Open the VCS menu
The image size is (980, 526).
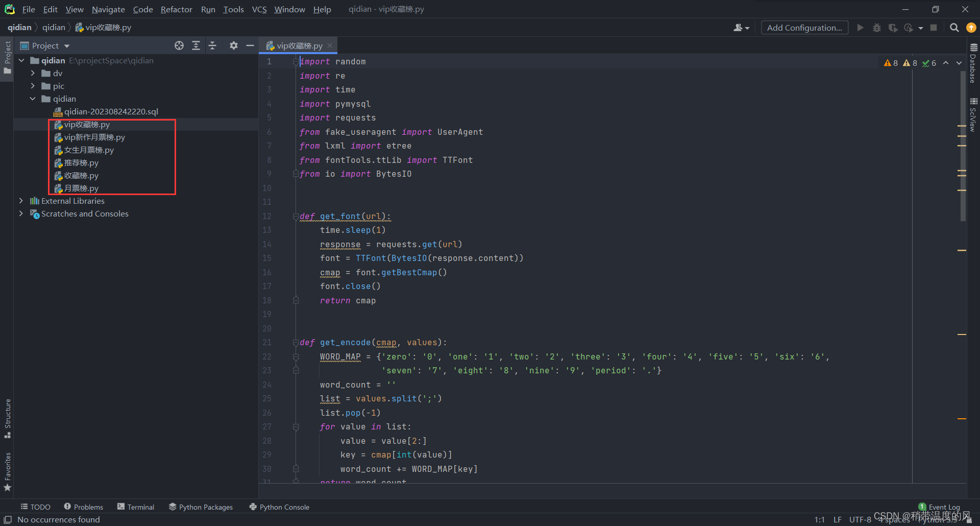click(x=259, y=9)
